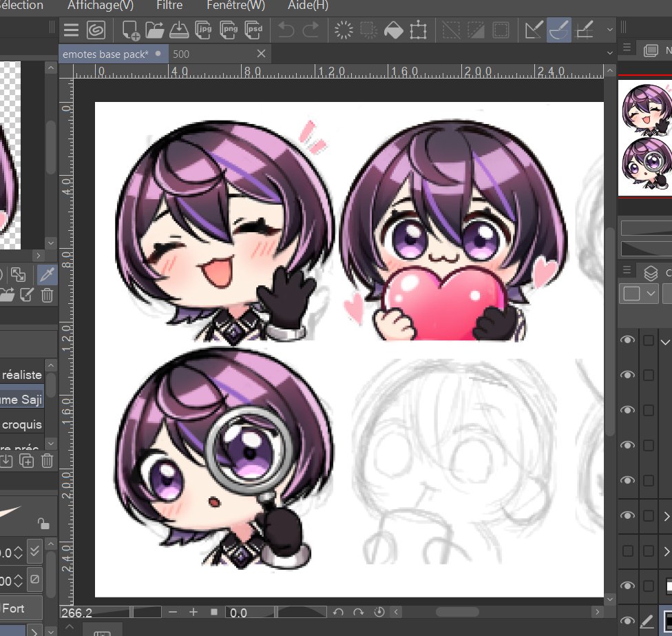Image resolution: width=672 pixels, height=636 pixels.
Task: Open the Affichage(V) menu
Action: pyautogui.click(x=101, y=5)
